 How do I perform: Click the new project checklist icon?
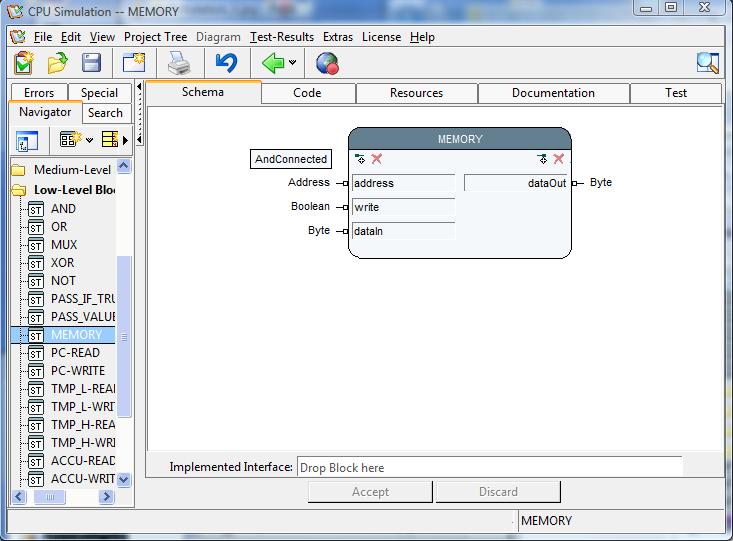click(x=22, y=64)
